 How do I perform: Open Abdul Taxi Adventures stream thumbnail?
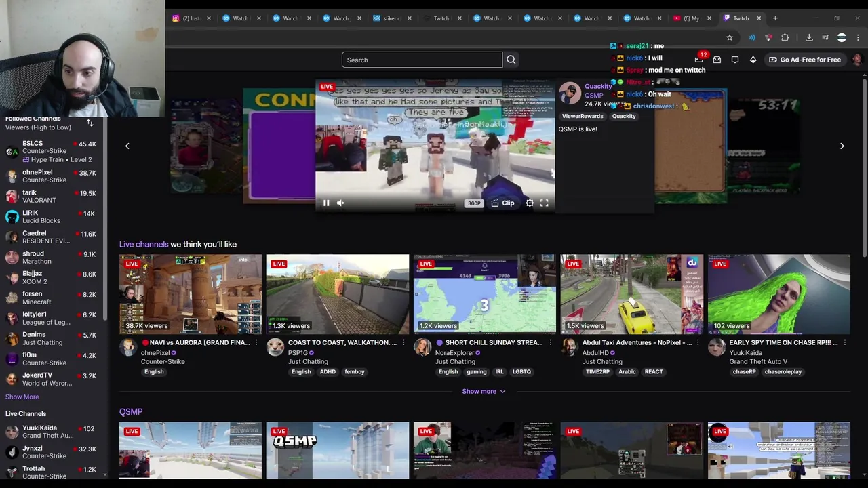[x=632, y=294]
